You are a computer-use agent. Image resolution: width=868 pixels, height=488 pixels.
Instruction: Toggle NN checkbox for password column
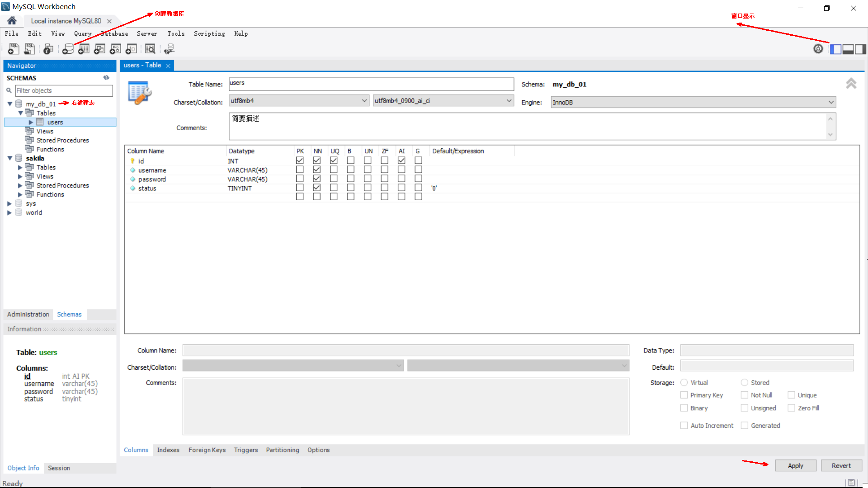pos(317,178)
